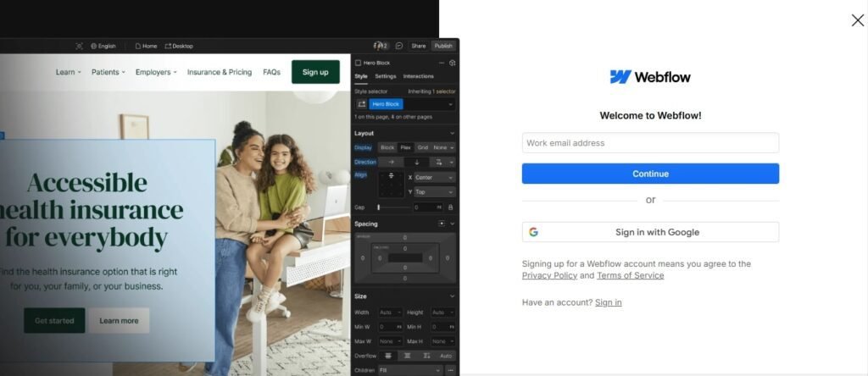Screen dimensions: 868x376
Task: Click the Inheriting 1 selector text
Action: (x=431, y=91)
